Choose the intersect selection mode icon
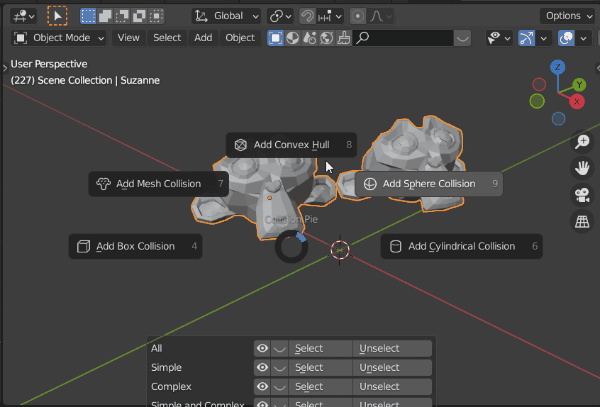This screenshot has height=407, width=600. coord(157,16)
